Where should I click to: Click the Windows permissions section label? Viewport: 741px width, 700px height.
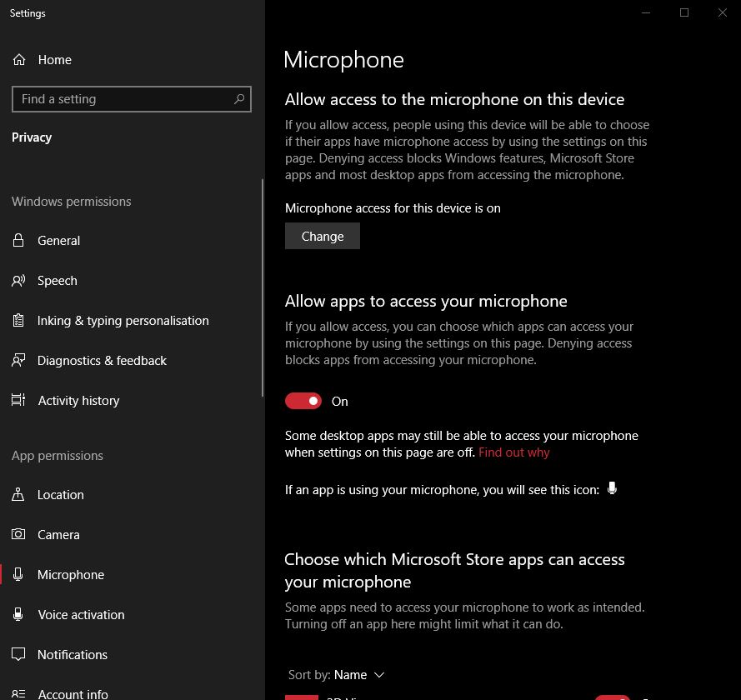coord(72,202)
